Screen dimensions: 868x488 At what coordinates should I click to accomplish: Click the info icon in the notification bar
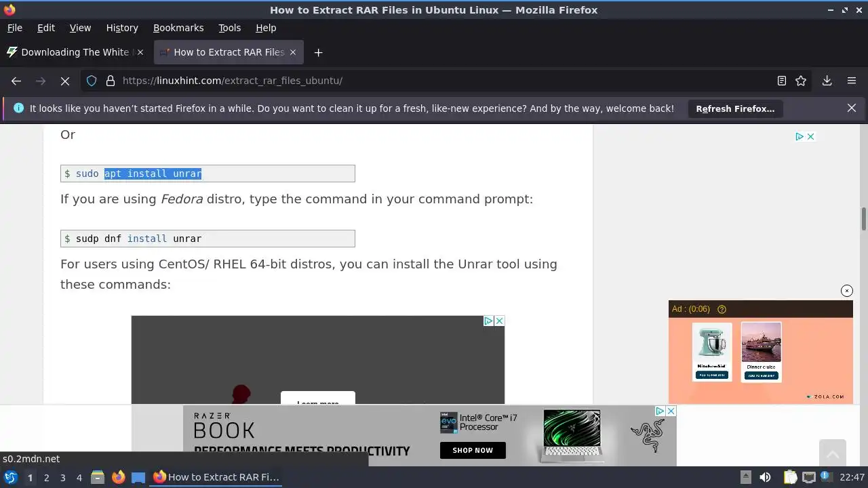click(18, 108)
